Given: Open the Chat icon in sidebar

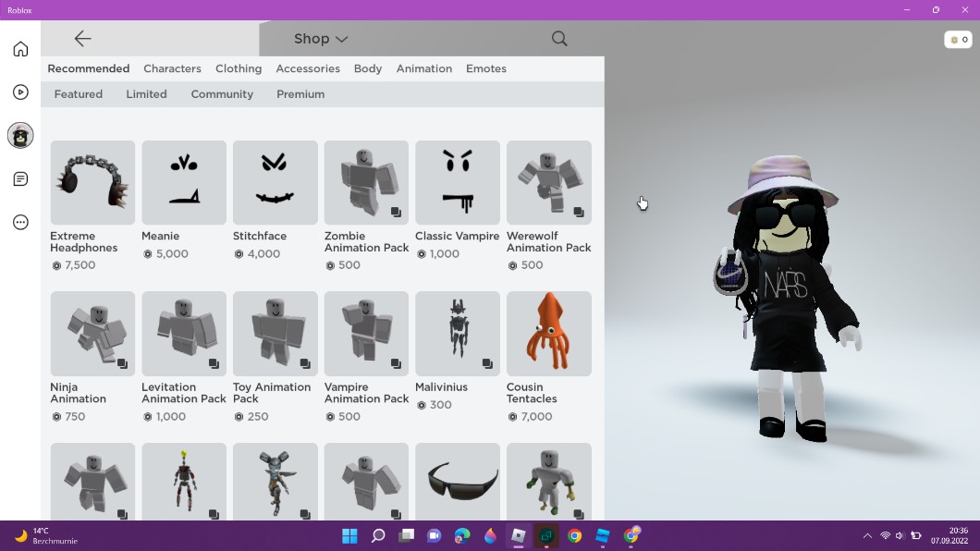Looking at the screenshot, I should [20, 179].
